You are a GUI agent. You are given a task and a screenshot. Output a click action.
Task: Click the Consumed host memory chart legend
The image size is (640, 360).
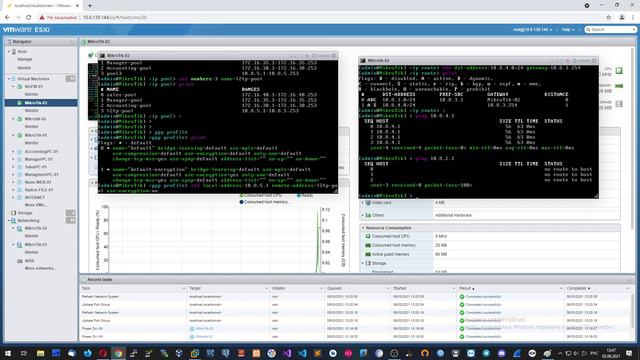point(264,202)
